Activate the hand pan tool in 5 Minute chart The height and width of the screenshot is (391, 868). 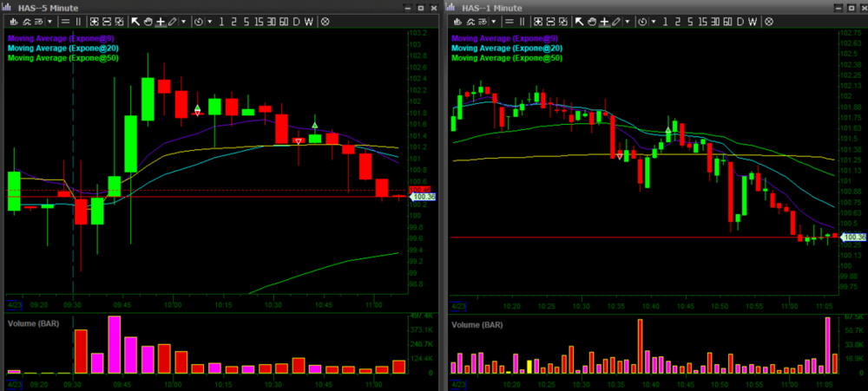(148, 21)
